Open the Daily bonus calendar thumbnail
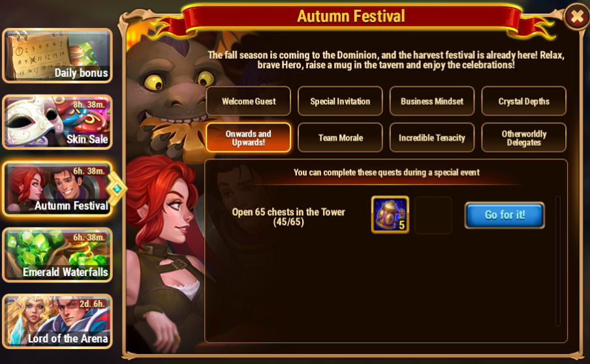 (x=57, y=55)
